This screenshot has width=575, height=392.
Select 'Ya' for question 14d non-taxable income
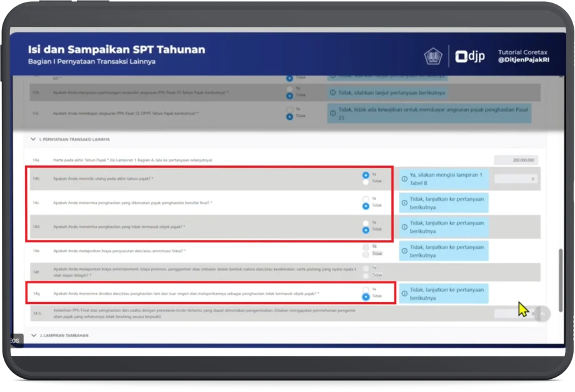coord(366,223)
